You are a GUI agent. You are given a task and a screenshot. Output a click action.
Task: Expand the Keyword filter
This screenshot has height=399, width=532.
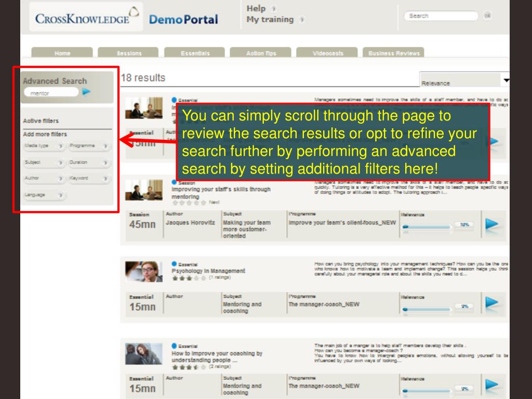(89, 178)
